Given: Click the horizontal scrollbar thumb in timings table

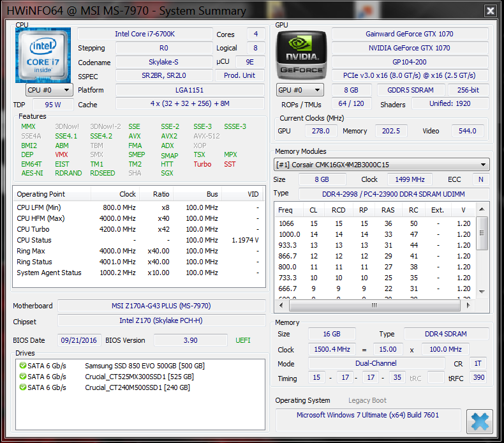Looking at the screenshot, I should click(x=374, y=305).
